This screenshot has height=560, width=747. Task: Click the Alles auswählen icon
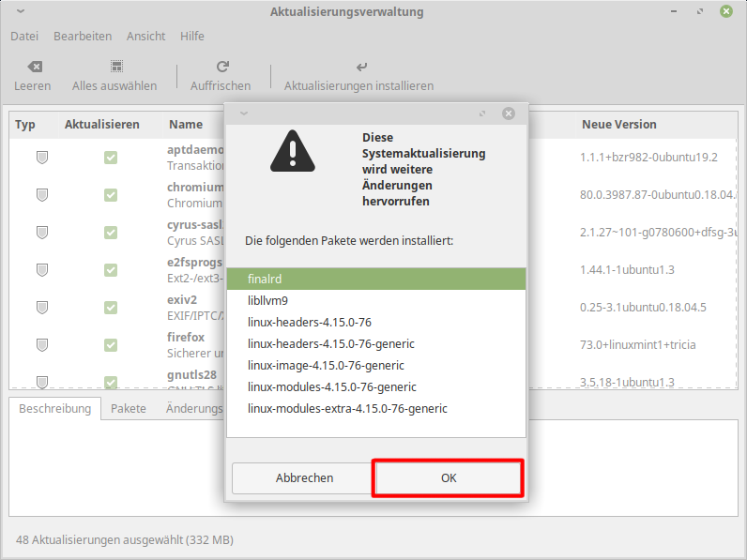coord(115,68)
